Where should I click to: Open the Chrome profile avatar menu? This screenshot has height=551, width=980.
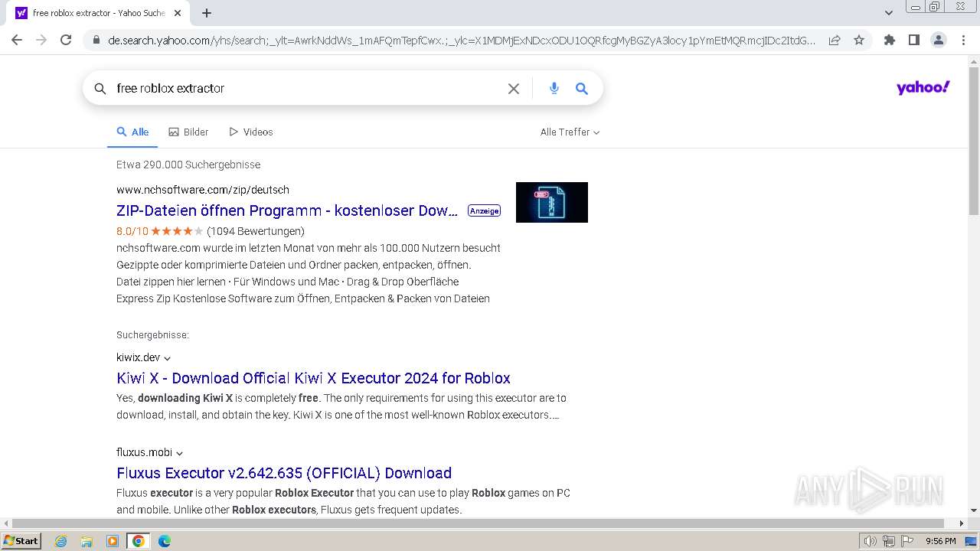tap(938, 40)
